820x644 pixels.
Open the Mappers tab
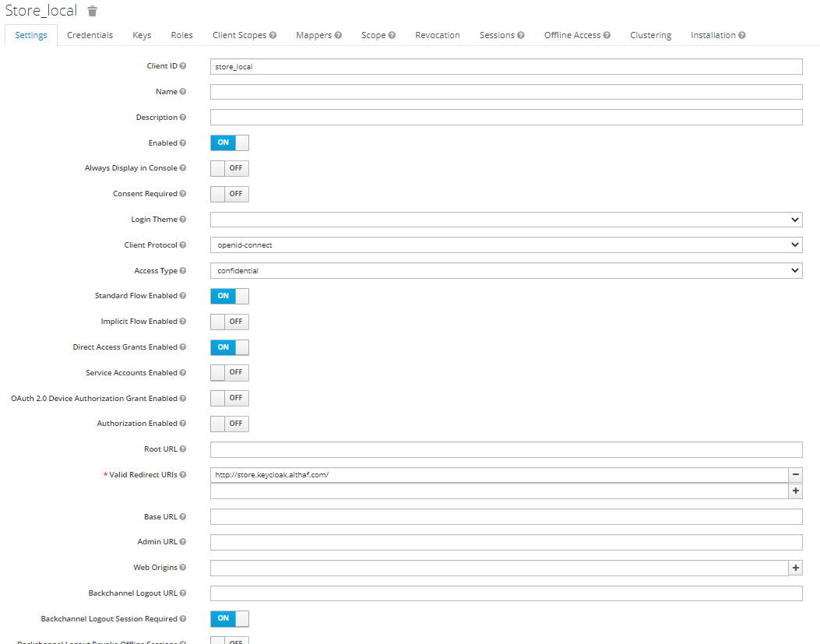click(x=314, y=35)
